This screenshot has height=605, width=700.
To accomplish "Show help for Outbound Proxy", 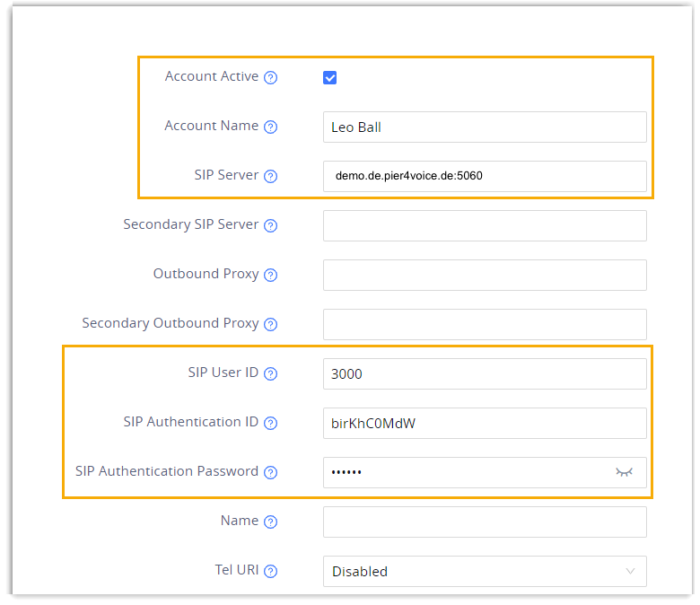I will pos(271,276).
